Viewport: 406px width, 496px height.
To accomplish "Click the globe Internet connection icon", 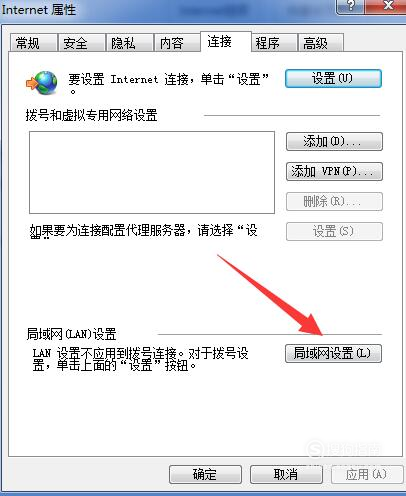I will [x=42, y=83].
